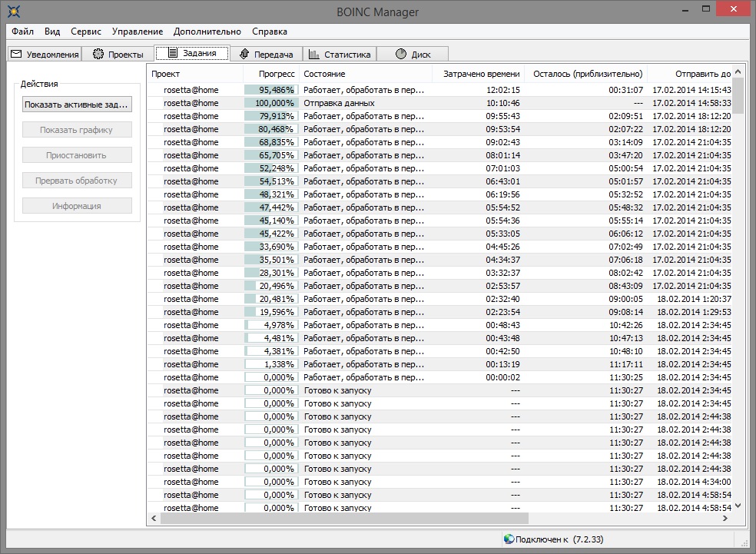Image resolution: width=756 pixels, height=554 pixels.
Task: Select the row with elapsed time 07:01:03
Action: [439, 168]
